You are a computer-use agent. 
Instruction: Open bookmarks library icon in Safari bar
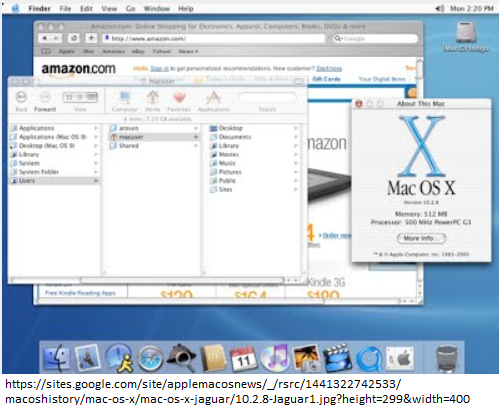[46, 51]
